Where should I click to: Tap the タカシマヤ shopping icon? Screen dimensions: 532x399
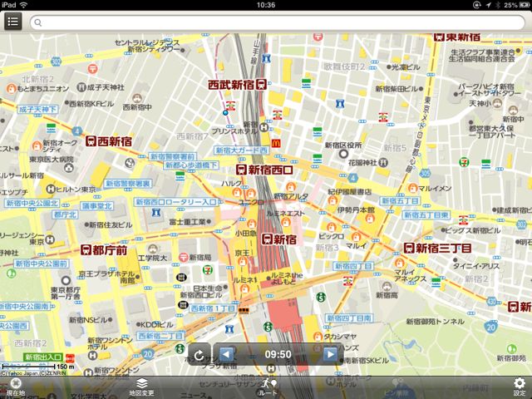[x=318, y=337]
